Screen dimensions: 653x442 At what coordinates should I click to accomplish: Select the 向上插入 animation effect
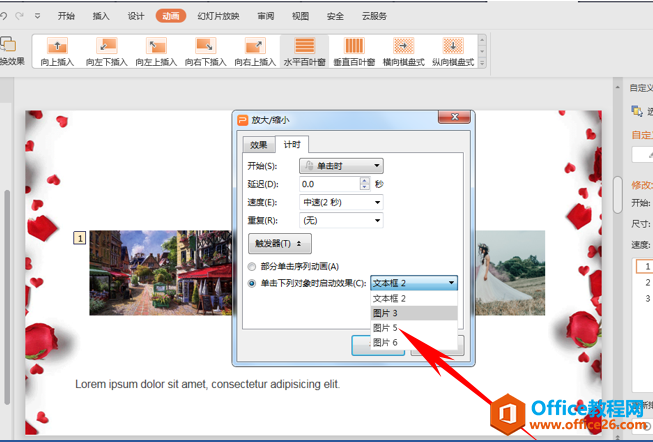pos(57,52)
